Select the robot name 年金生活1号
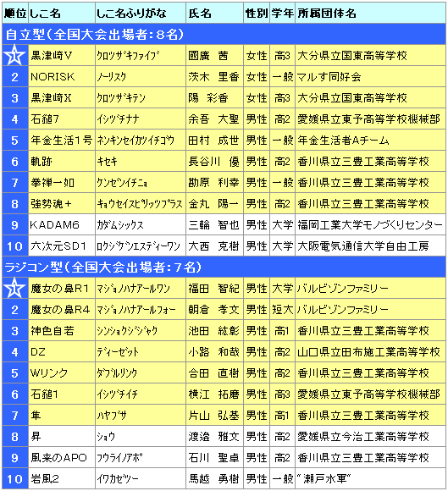Image resolution: width=448 pixels, height=491 pixels. pos(62,141)
